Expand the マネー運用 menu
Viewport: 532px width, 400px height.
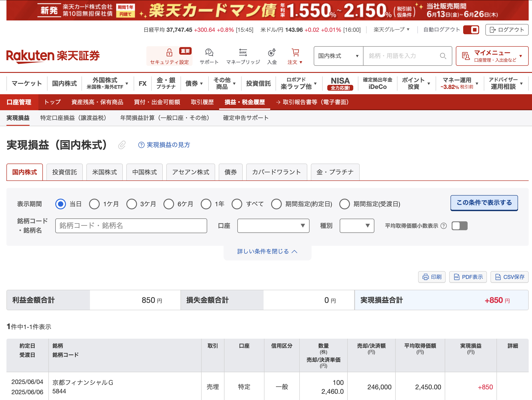(x=459, y=83)
